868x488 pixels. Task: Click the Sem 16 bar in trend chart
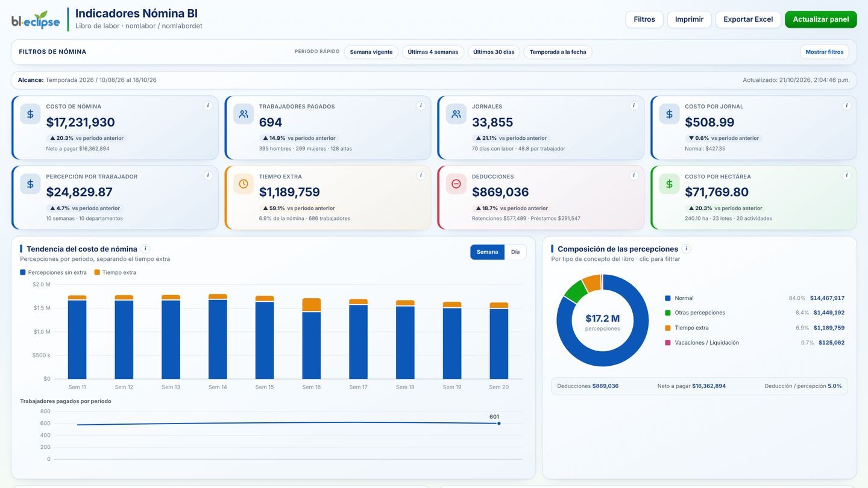(x=312, y=339)
